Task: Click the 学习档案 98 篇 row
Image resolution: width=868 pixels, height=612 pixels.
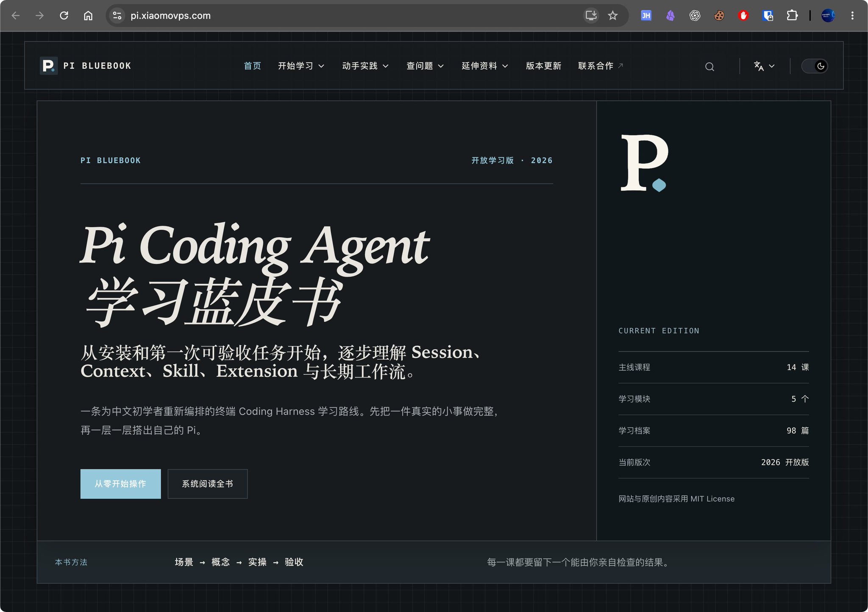Action: click(714, 431)
